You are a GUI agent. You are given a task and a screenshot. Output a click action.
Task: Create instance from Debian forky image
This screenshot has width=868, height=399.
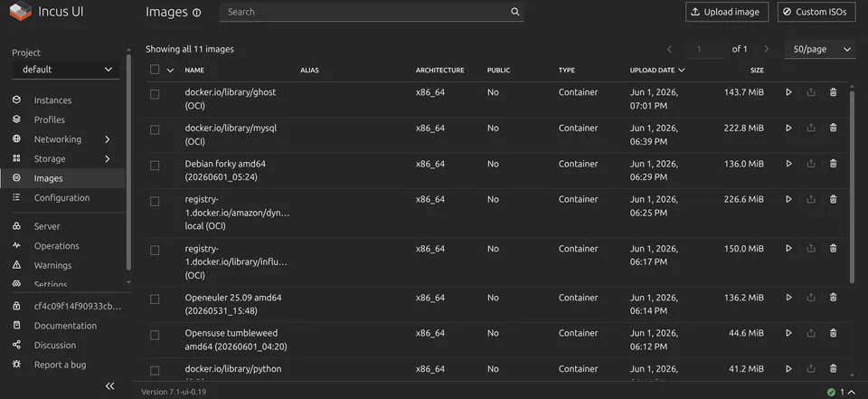coord(788,164)
